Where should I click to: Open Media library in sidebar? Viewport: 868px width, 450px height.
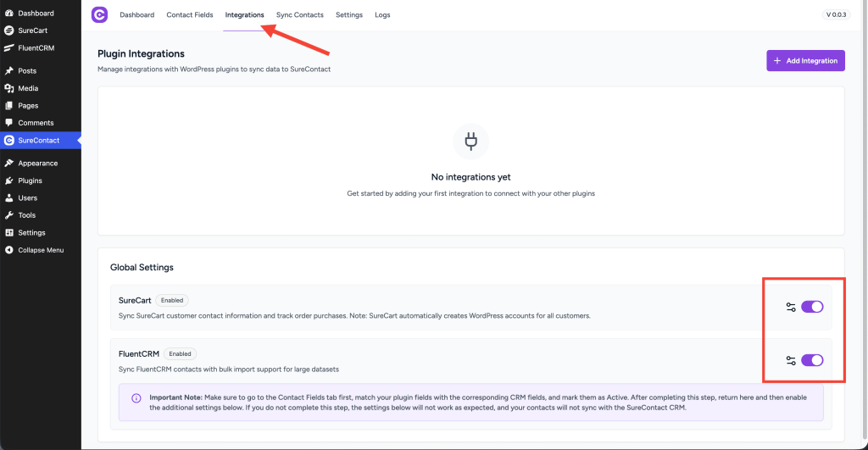tap(28, 88)
